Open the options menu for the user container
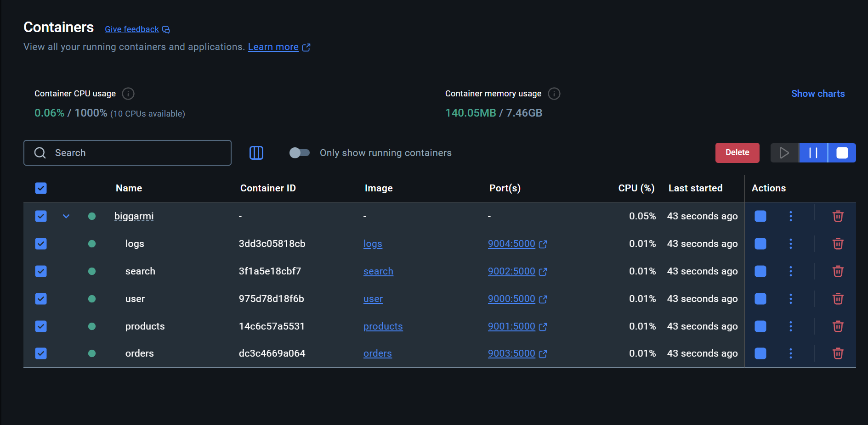Screen dimensions: 868x425 pos(791,299)
